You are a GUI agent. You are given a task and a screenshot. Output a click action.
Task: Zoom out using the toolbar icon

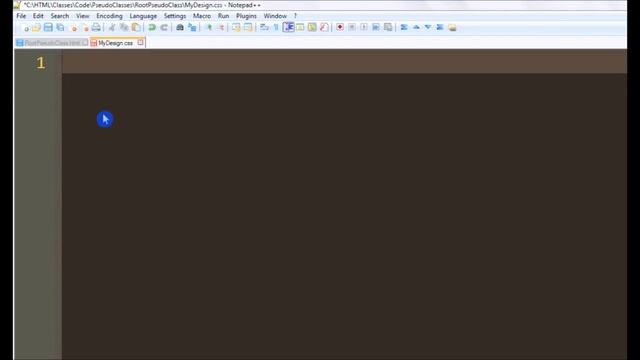tap(220, 28)
